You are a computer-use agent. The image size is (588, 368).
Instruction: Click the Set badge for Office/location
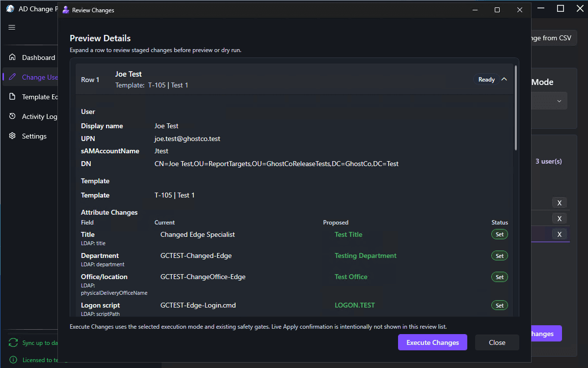click(x=500, y=277)
